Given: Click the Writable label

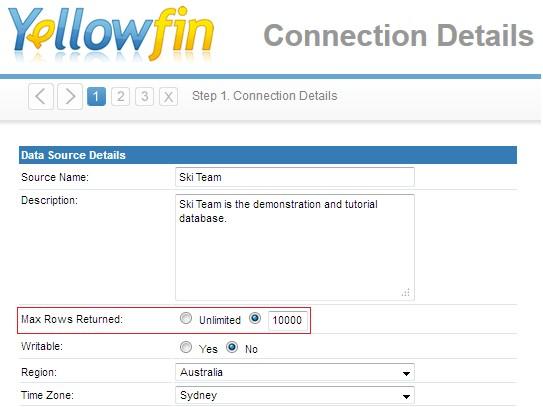Looking at the screenshot, I should point(42,346).
